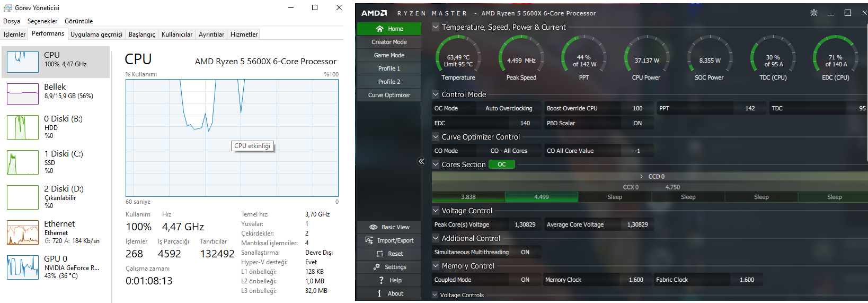
Task: Click the bug report icon in title bar
Action: pyautogui.click(x=814, y=13)
